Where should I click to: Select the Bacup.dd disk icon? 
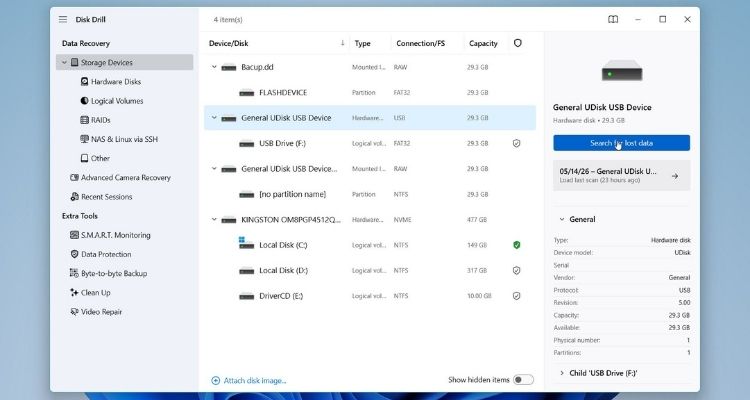[229, 67]
